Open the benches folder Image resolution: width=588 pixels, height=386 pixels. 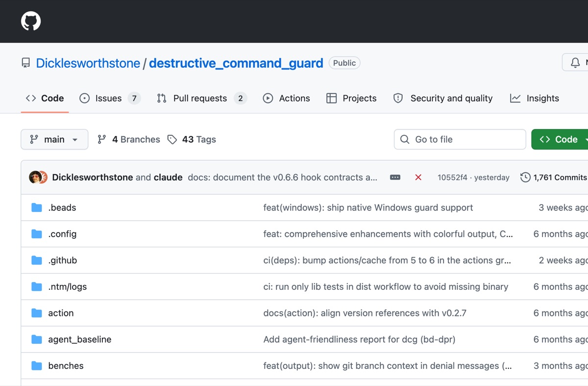click(66, 366)
